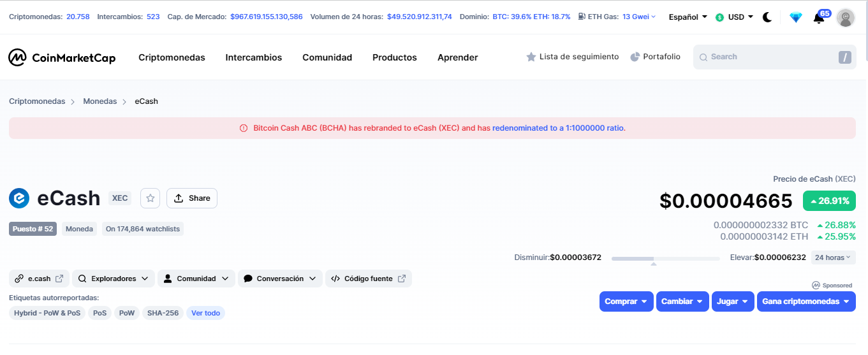Click market cap value $967.619.155.130,586
Viewport: 868px width, 355px height.
267,17
